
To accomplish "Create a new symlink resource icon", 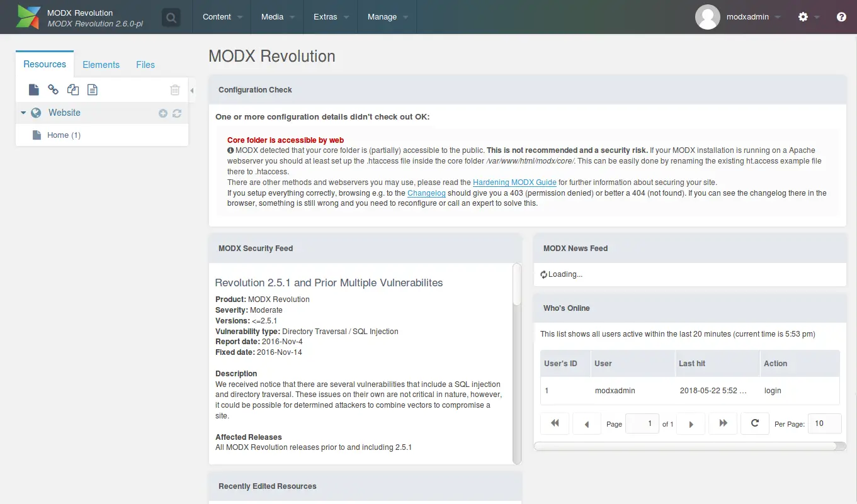I will tap(73, 90).
